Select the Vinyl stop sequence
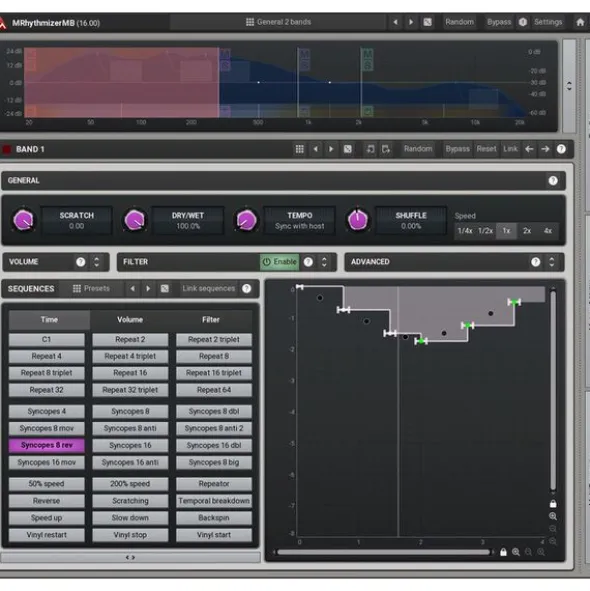Screen dimensions: 590x591 click(130, 535)
